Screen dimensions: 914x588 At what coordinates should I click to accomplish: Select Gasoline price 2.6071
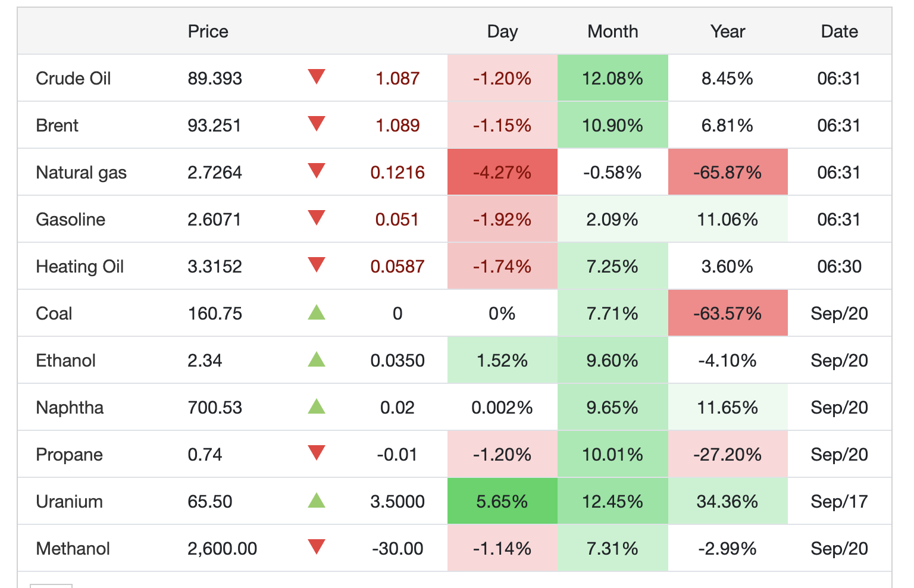[214, 219]
